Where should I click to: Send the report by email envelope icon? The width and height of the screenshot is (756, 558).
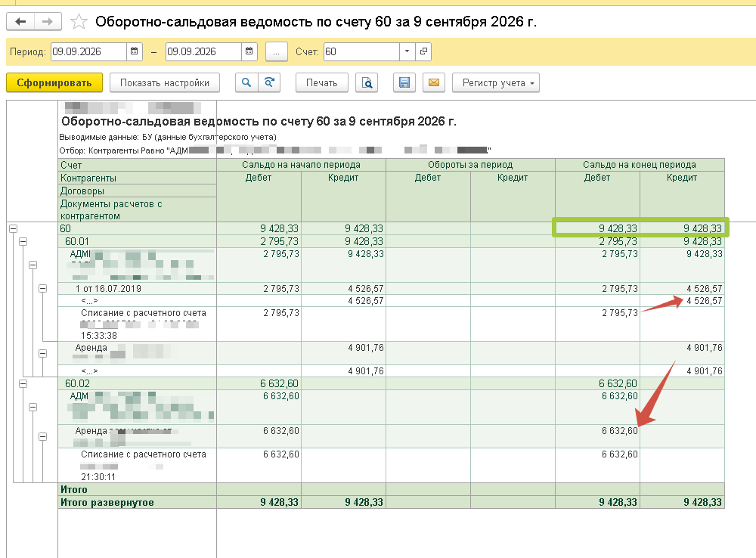pos(433,83)
